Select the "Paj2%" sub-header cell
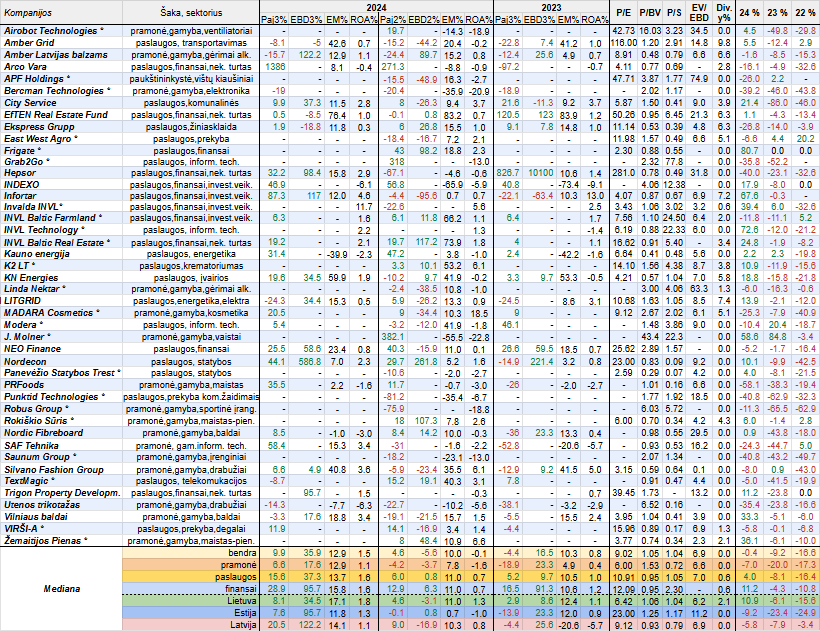 pyautogui.click(x=393, y=19)
